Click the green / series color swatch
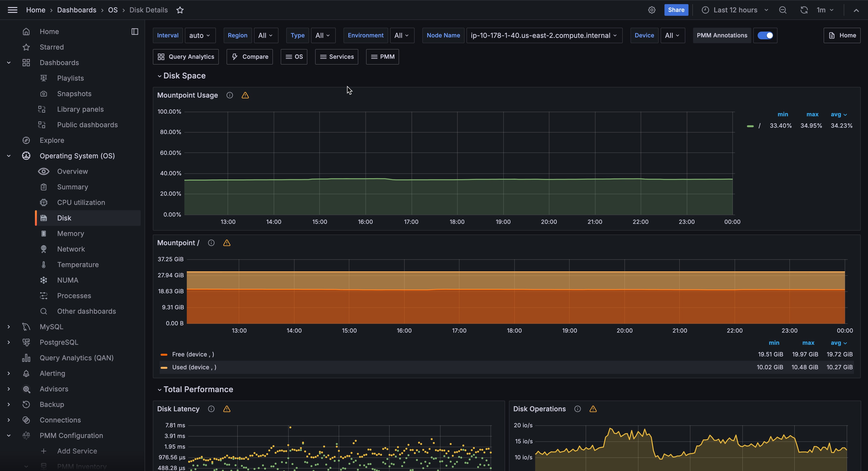This screenshot has height=471, width=868. tap(750, 126)
